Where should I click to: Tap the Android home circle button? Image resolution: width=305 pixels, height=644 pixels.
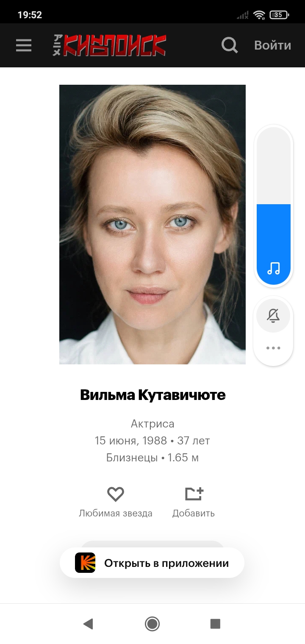[152, 624]
